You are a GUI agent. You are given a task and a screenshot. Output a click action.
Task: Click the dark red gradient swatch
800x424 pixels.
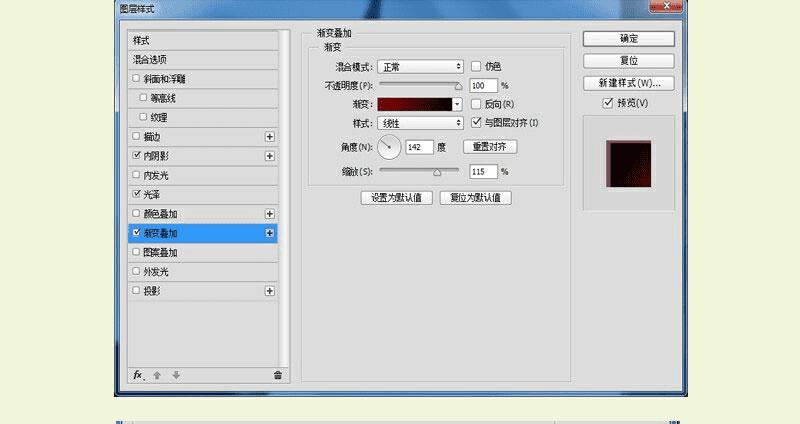(x=415, y=104)
